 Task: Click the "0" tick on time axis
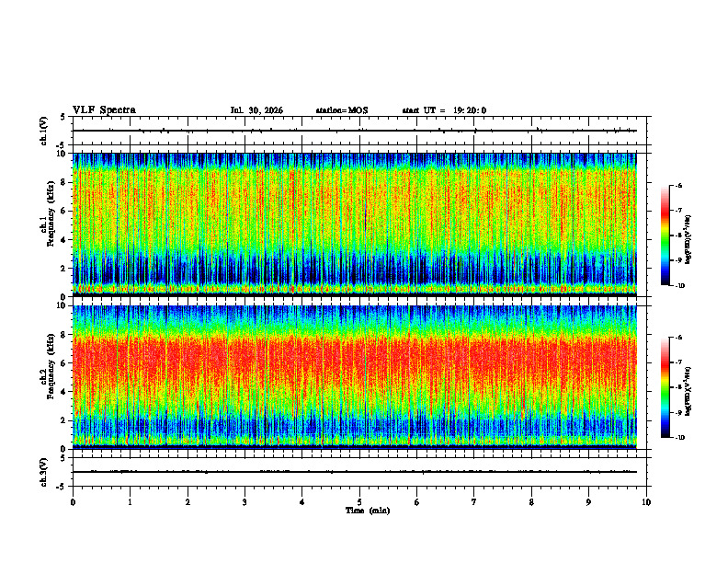coord(73,502)
